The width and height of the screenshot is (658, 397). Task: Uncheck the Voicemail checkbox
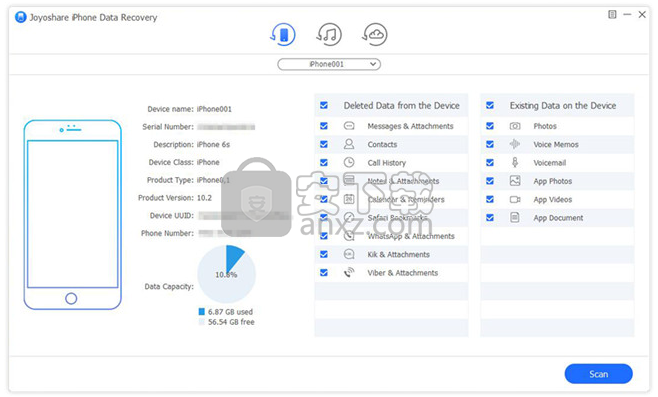[490, 162]
